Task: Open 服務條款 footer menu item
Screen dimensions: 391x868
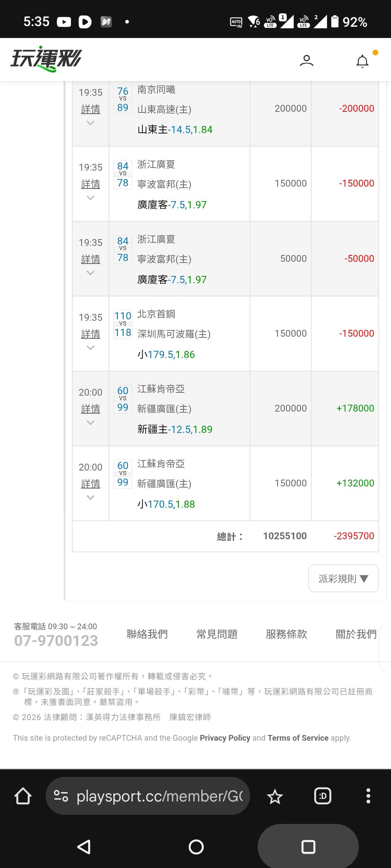Action: (286, 634)
